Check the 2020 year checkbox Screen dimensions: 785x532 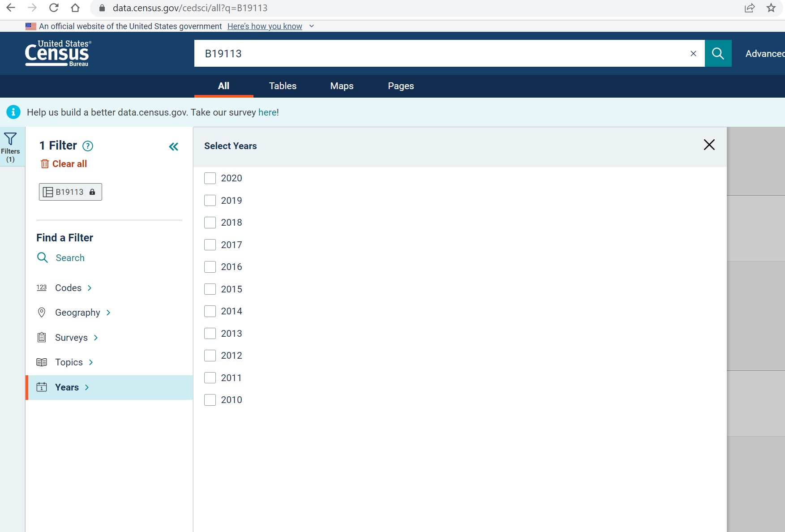point(210,178)
